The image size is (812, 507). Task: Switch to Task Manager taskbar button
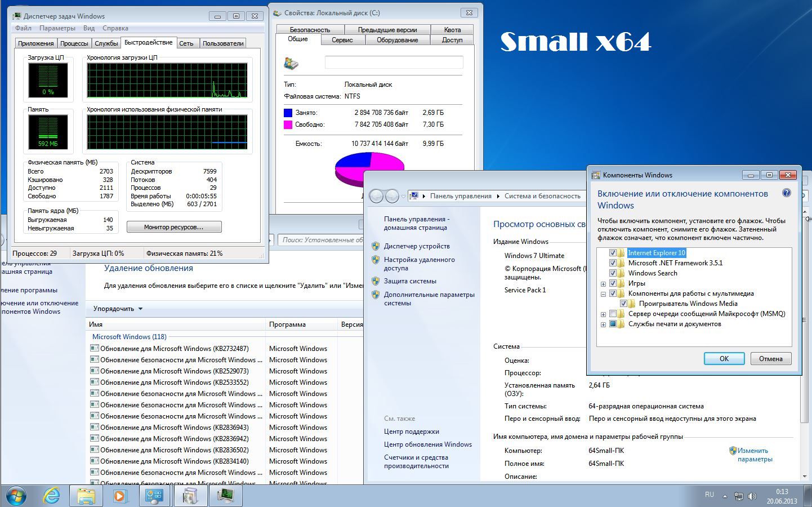point(225,496)
